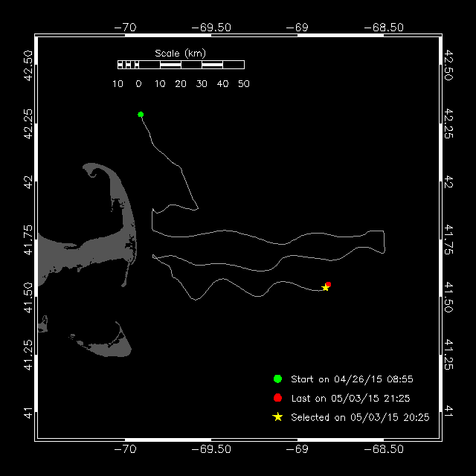Click the 'Scale (km)' label
The height and width of the screenshot is (476, 476).
tap(180, 54)
